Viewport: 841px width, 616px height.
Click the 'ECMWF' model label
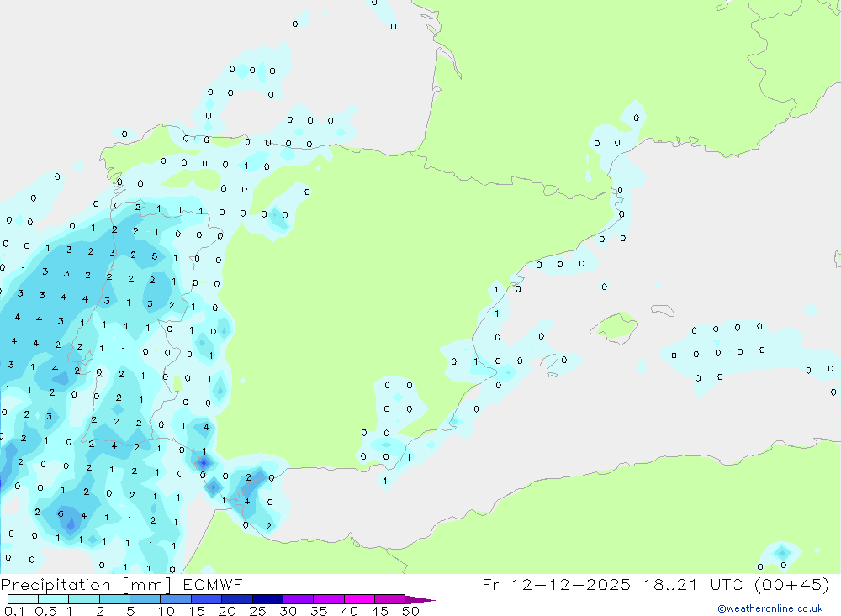pos(213,584)
